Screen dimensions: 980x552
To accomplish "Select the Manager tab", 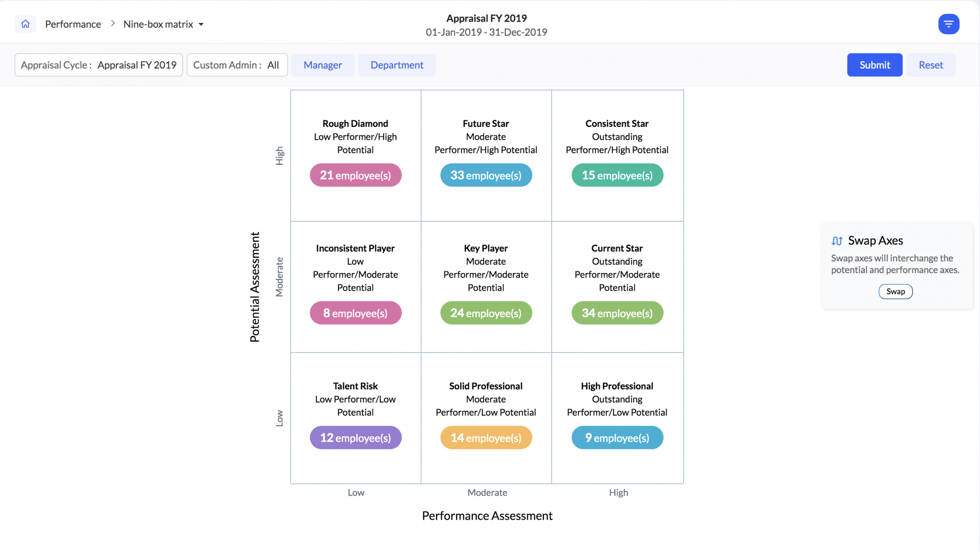I will [322, 65].
